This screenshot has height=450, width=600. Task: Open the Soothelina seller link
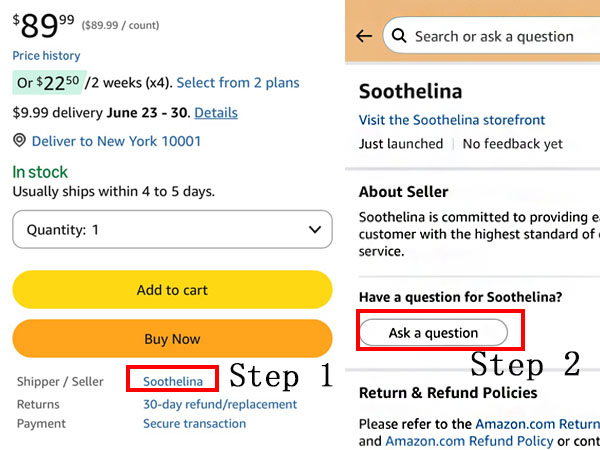pyautogui.click(x=173, y=381)
